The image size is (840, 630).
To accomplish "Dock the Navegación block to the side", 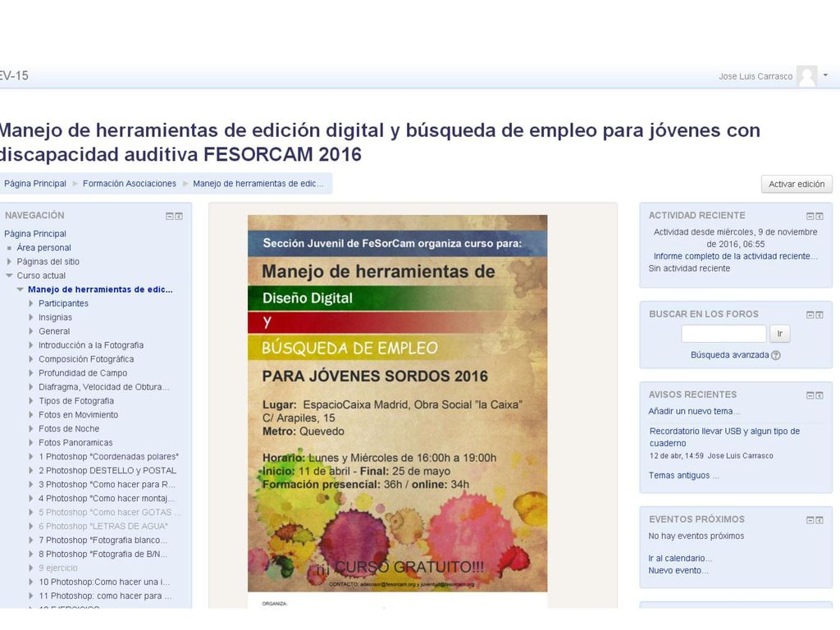I will (179, 216).
